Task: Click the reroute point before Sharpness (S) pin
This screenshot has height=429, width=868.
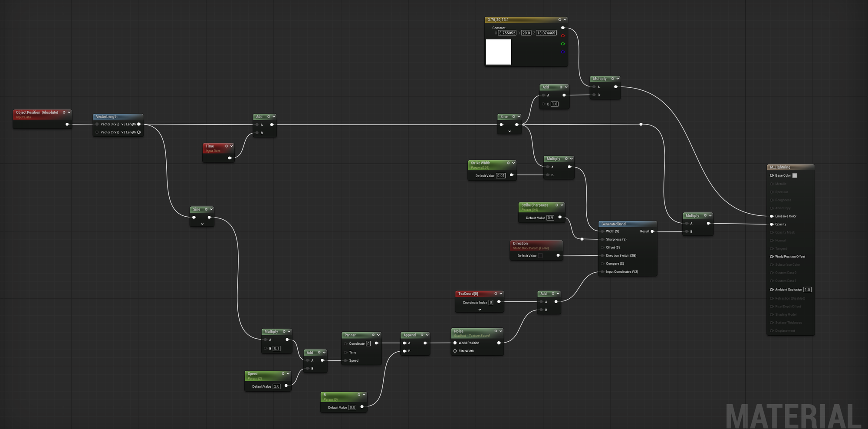Action: coord(582,239)
